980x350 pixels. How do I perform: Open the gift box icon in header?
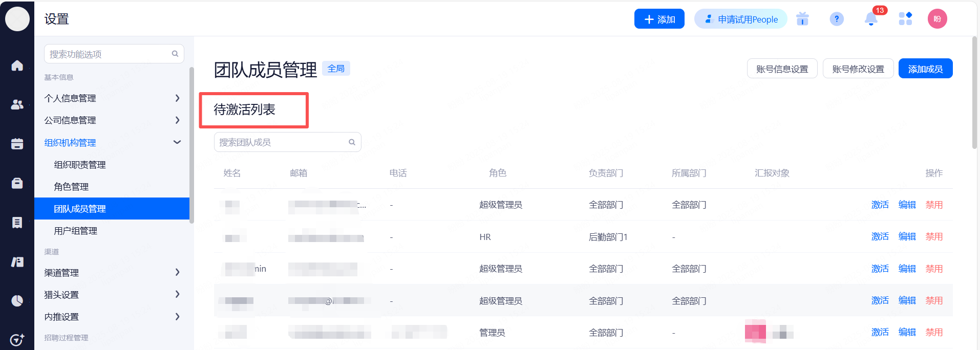(802, 19)
